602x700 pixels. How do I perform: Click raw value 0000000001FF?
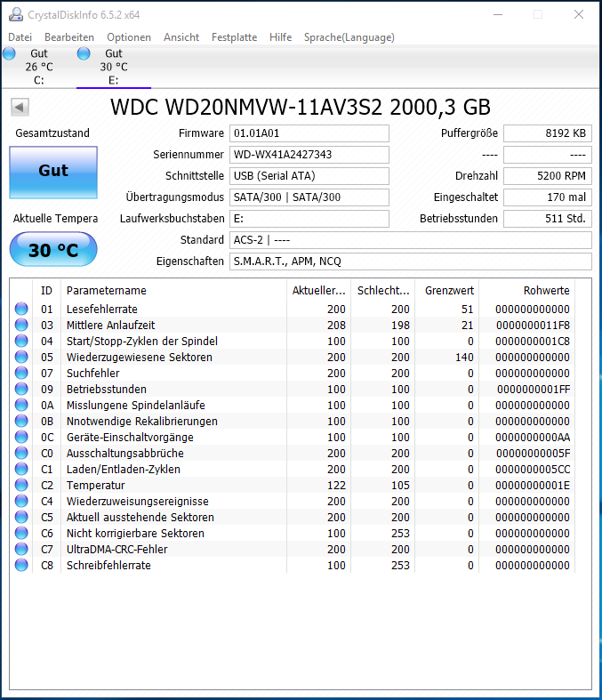[534, 390]
